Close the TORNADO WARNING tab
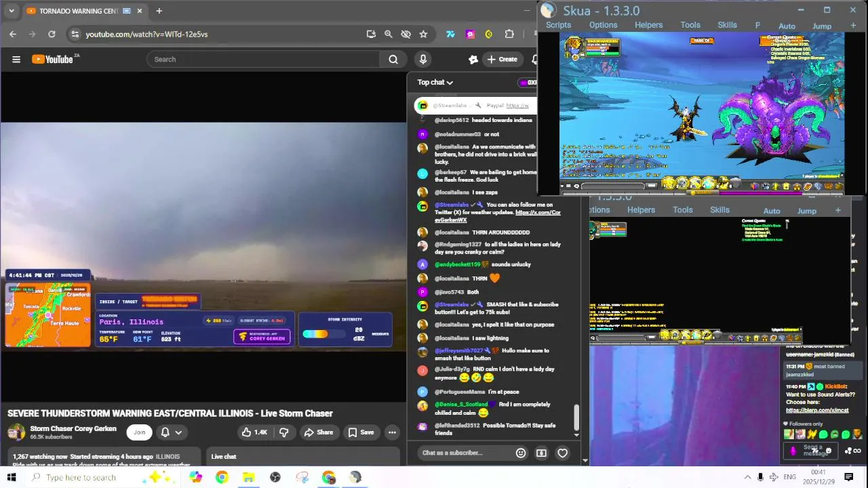 (x=140, y=11)
